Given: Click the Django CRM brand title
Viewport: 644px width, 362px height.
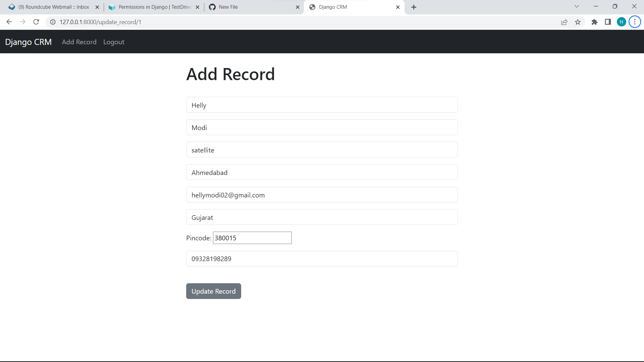Looking at the screenshot, I should 28,42.
